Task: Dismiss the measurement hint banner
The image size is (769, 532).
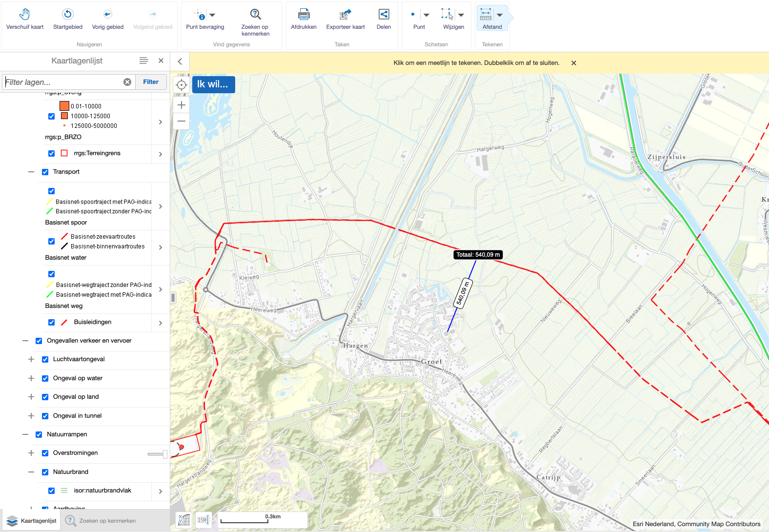Action: point(574,63)
